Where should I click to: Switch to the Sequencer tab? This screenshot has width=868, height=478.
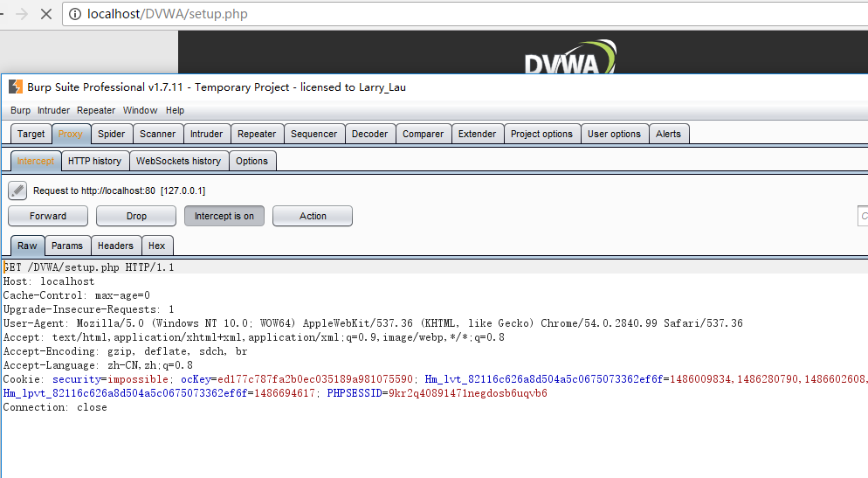pyautogui.click(x=313, y=134)
